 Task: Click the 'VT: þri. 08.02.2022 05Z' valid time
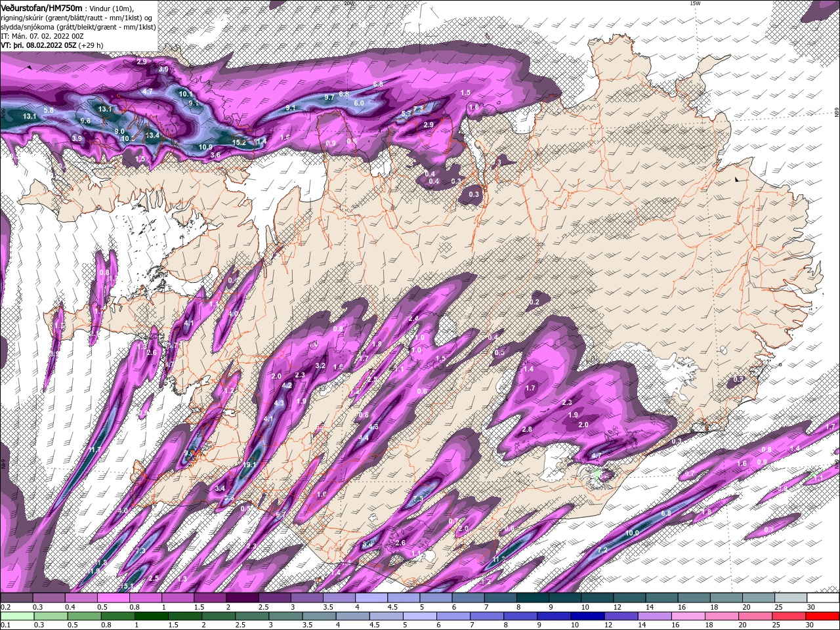pyautogui.click(x=38, y=45)
